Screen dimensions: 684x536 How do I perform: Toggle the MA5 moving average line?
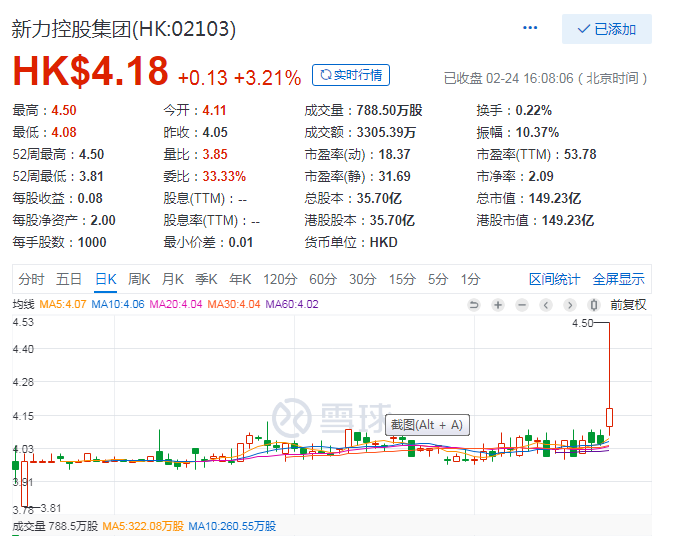67,304
